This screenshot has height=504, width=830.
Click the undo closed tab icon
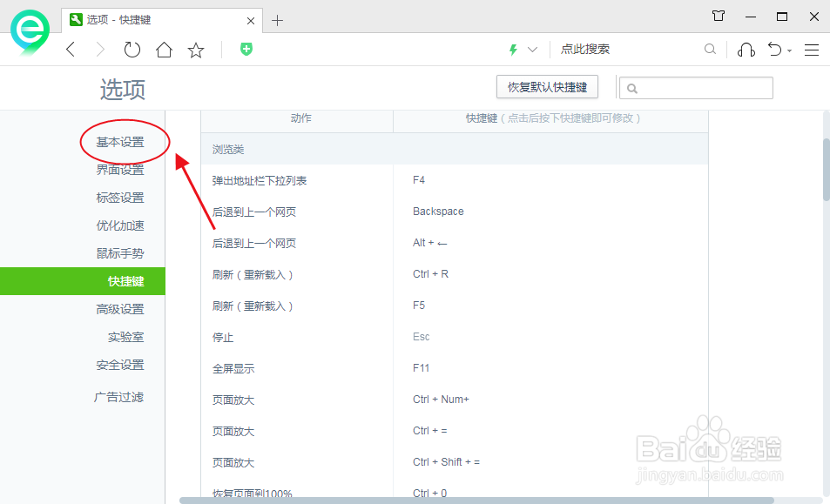coord(774,50)
